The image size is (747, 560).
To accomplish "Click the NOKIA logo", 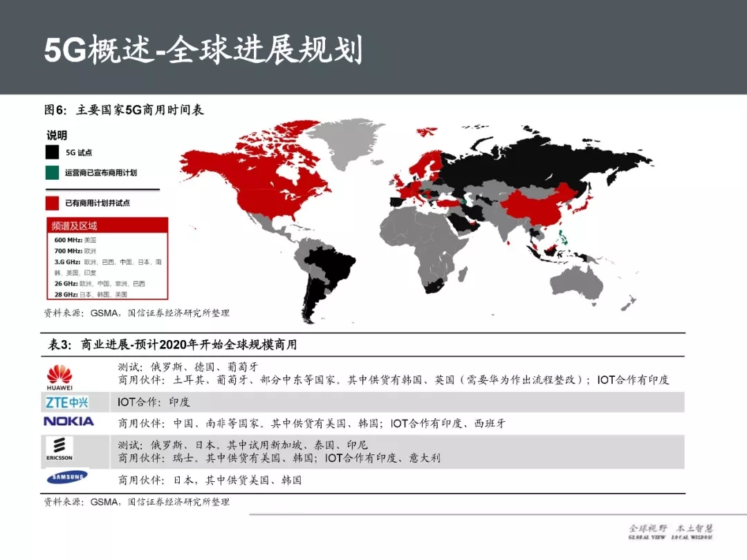I will tap(68, 422).
